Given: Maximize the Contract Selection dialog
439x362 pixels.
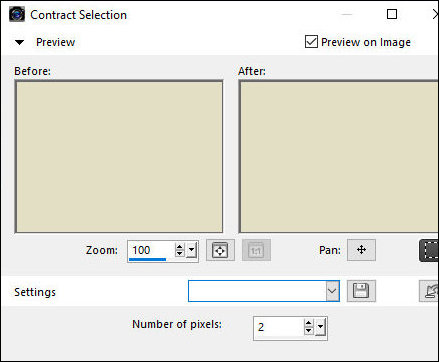Looking at the screenshot, I should tap(392, 14).
